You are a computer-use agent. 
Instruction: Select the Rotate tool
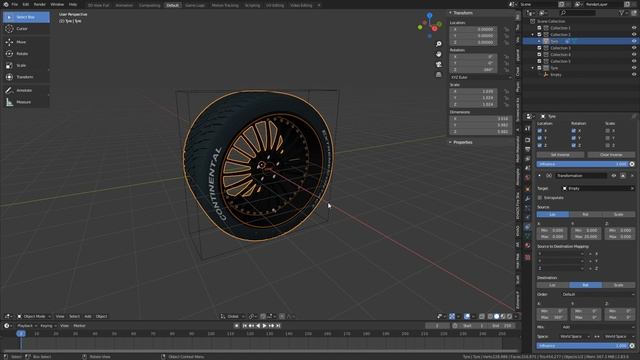coord(26,53)
